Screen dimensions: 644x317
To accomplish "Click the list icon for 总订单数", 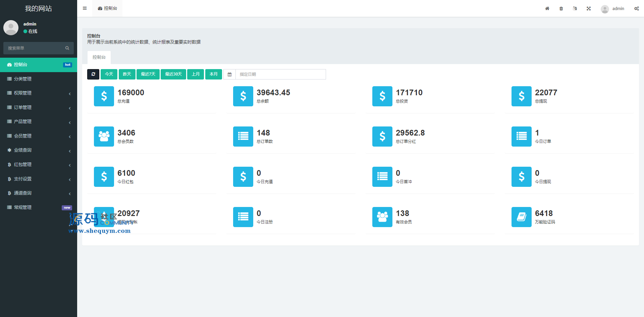I will (x=243, y=137).
